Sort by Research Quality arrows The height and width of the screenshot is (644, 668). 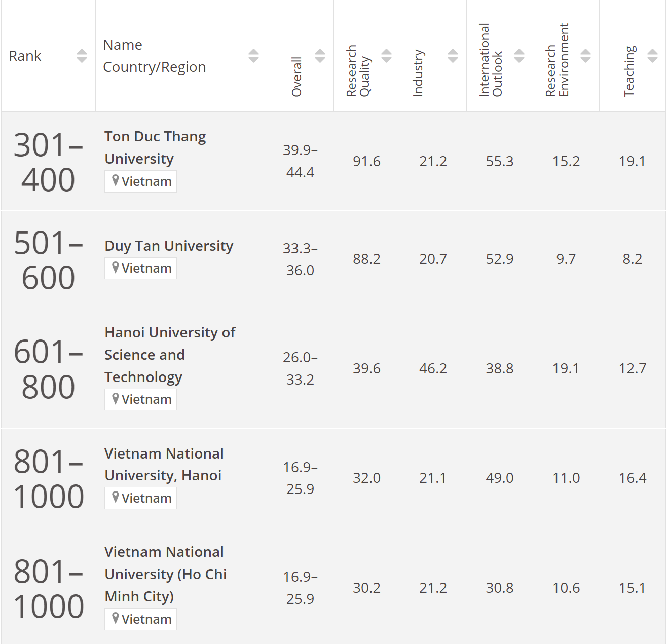click(x=386, y=56)
